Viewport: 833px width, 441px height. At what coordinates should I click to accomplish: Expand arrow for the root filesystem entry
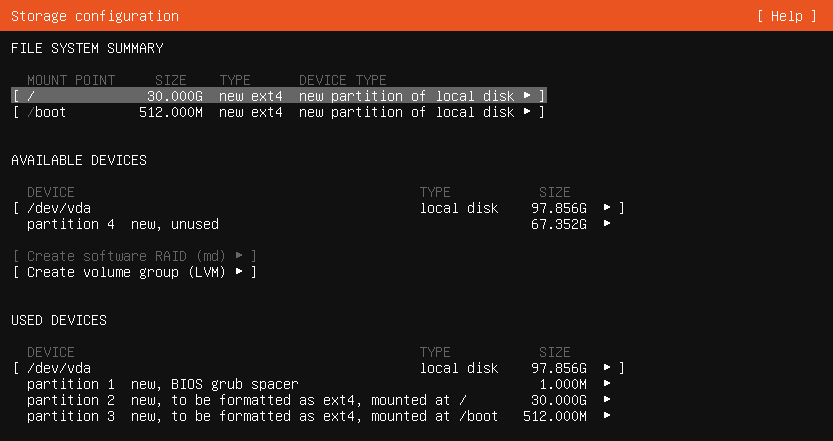click(x=527, y=96)
